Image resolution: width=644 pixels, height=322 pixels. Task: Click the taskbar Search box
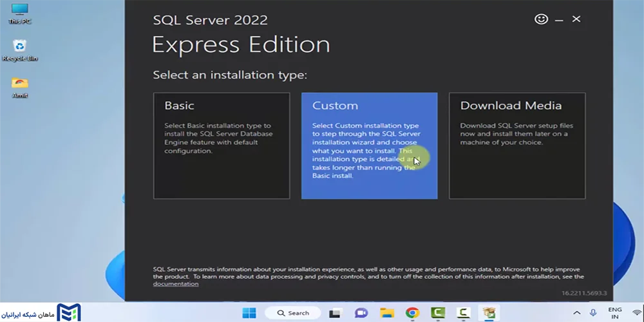point(293,313)
